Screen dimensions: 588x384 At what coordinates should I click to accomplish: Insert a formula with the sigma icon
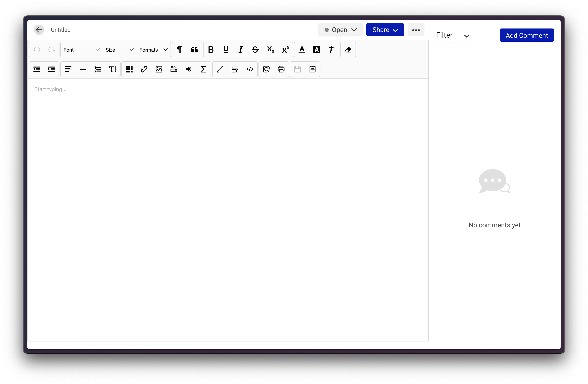(x=203, y=69)
